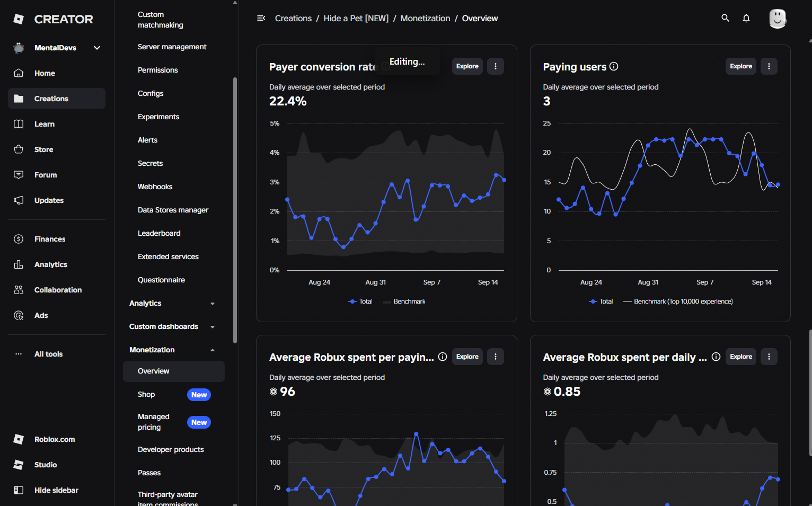Toggle Total series in Payer conversion rate legend
The width and height of the screenshot is (812, 506).
(360, 301)
